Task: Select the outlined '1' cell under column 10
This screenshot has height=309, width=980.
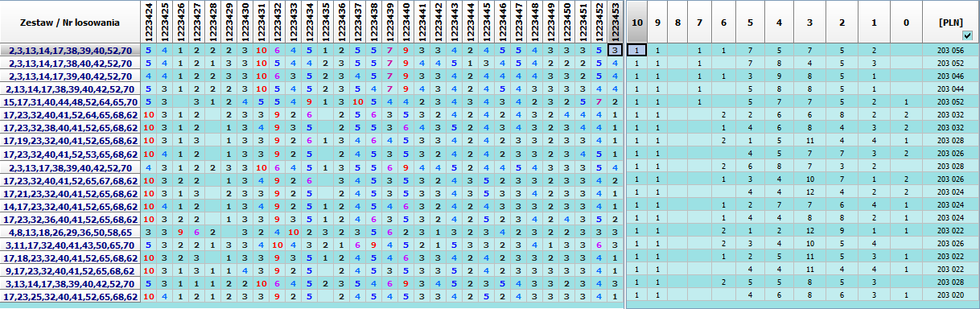Action: tap(636, 50)
